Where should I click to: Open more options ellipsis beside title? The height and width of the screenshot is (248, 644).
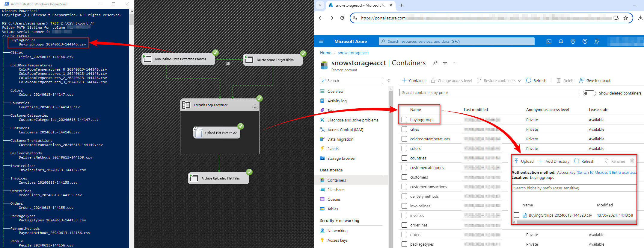455,63
